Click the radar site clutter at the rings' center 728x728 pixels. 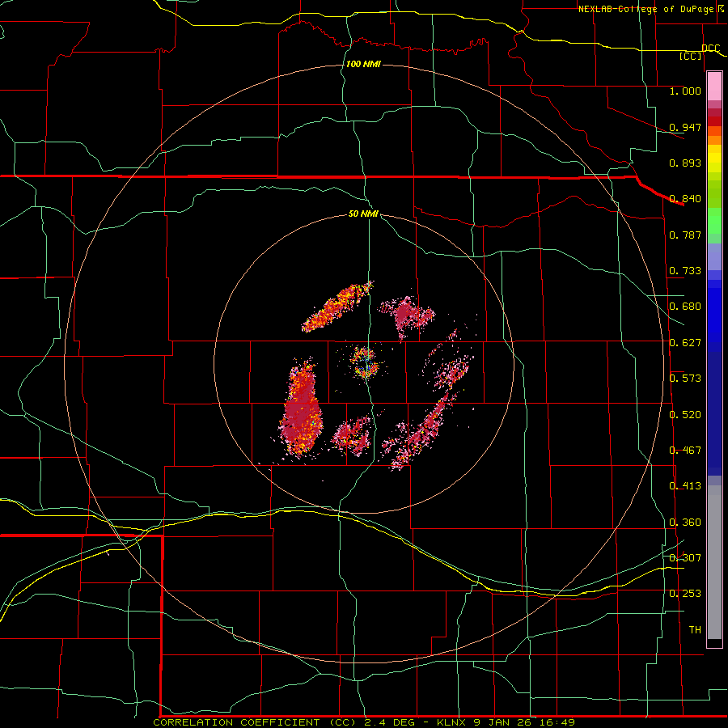coord(365,362)
